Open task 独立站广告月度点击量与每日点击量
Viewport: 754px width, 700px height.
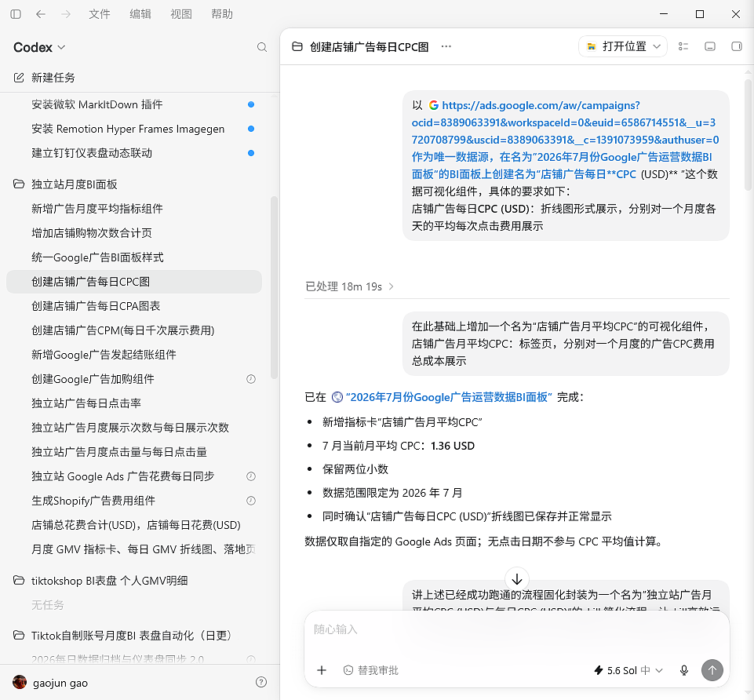[134, 452]
